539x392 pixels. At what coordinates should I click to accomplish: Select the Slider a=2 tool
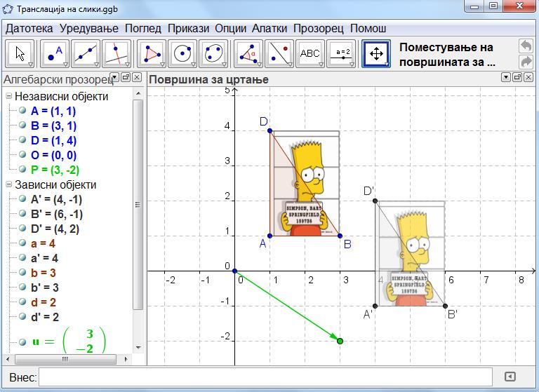click(x=341, y=53)
